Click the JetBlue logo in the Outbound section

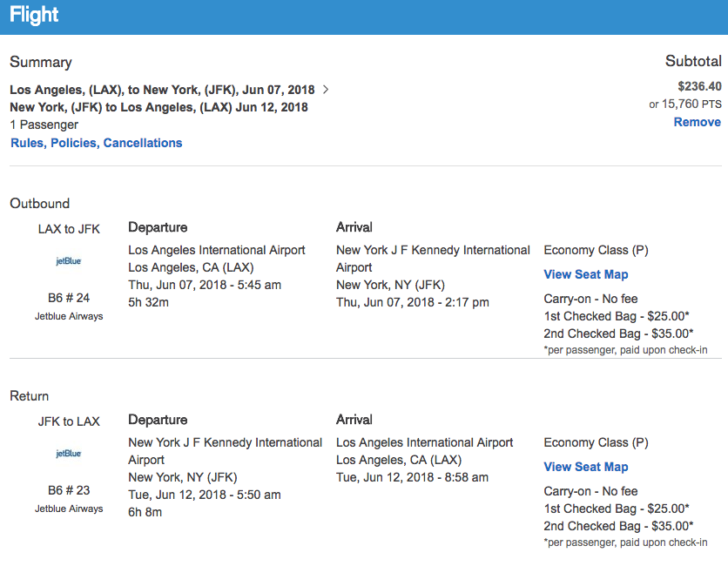tap(69, 261)
